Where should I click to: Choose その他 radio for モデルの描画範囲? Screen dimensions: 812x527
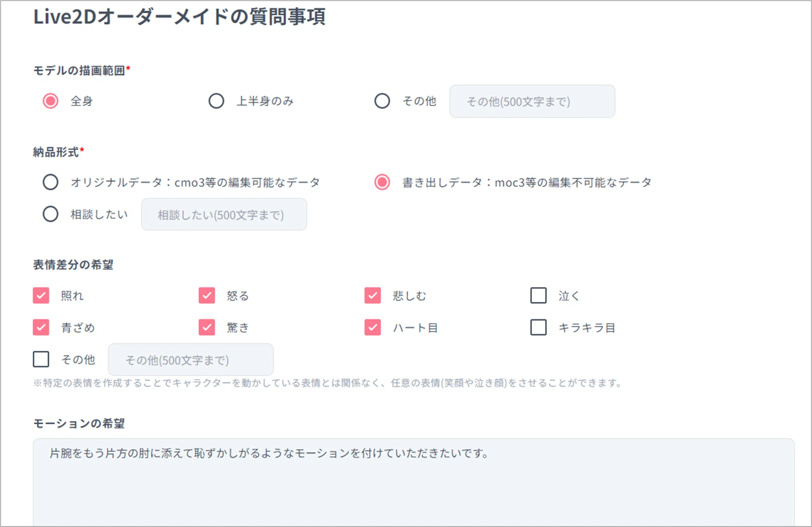tap(382, 101)
